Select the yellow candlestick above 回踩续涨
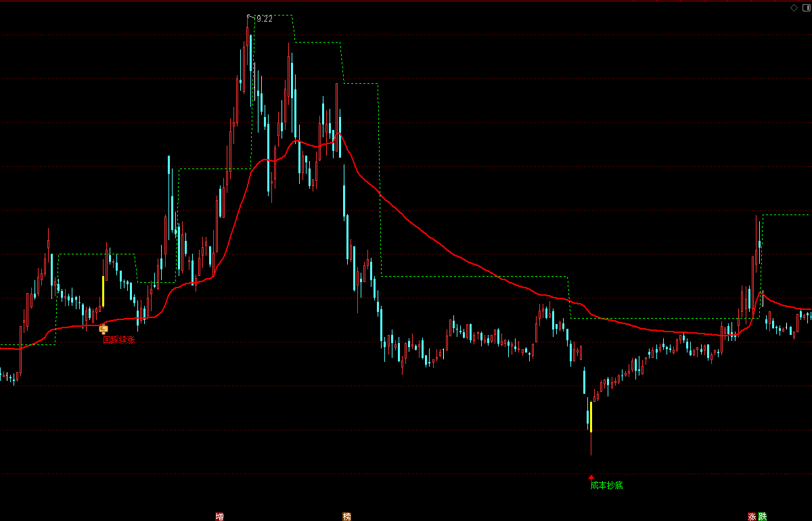 pyautogui.click(x=103, y=292)
